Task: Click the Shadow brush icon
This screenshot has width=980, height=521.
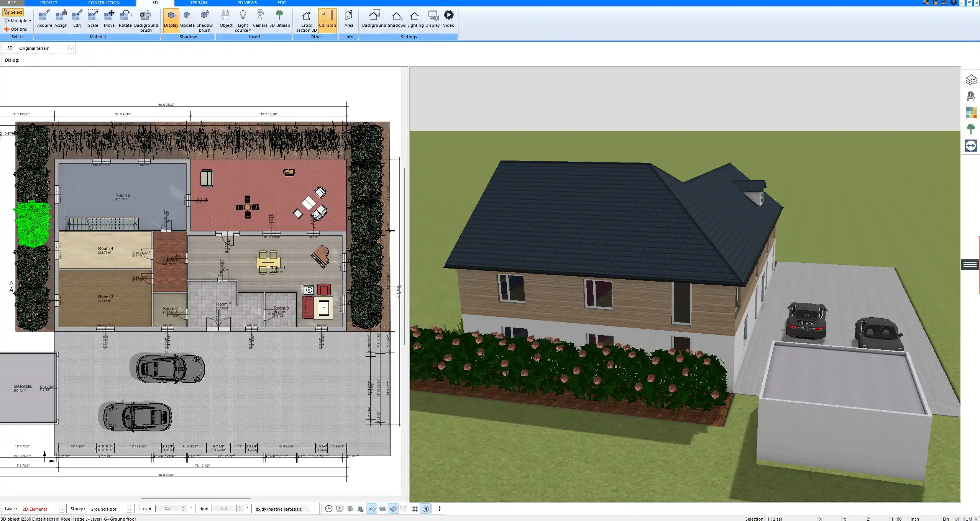Action: pos(205,20)
